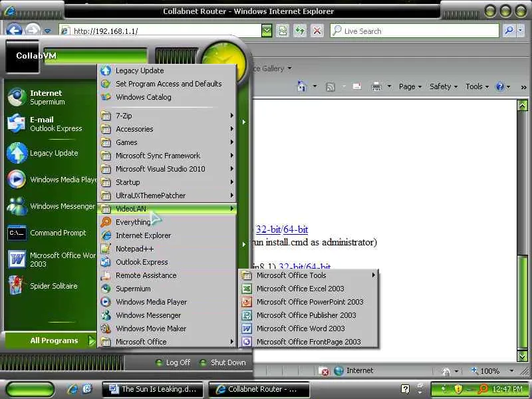Screen dimensions: 532x399
Task: Expand the Games folder
Action: pyautogui.click(x=167, y=142)
